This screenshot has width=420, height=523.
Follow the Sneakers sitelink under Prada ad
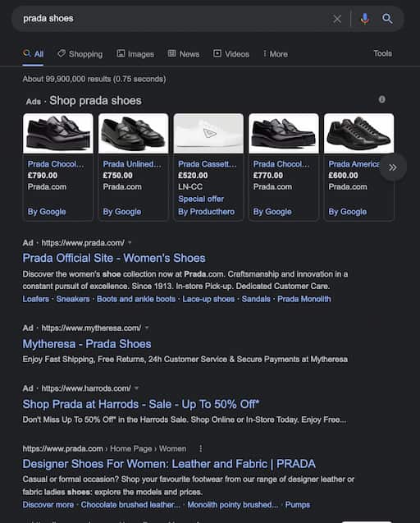point(73,299)
